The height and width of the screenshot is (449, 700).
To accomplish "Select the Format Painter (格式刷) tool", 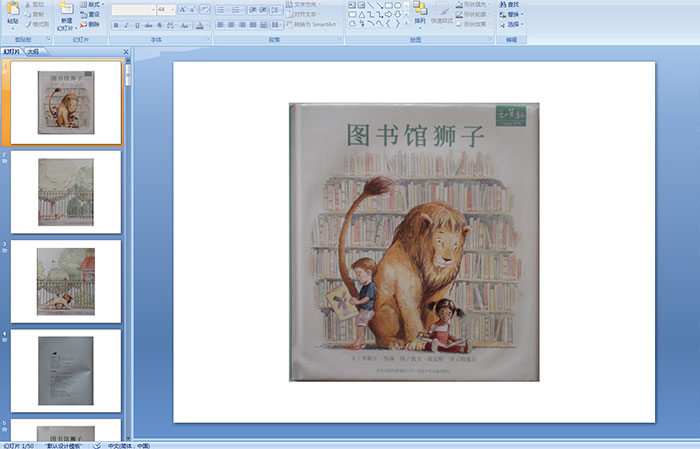I will [37, 24].
